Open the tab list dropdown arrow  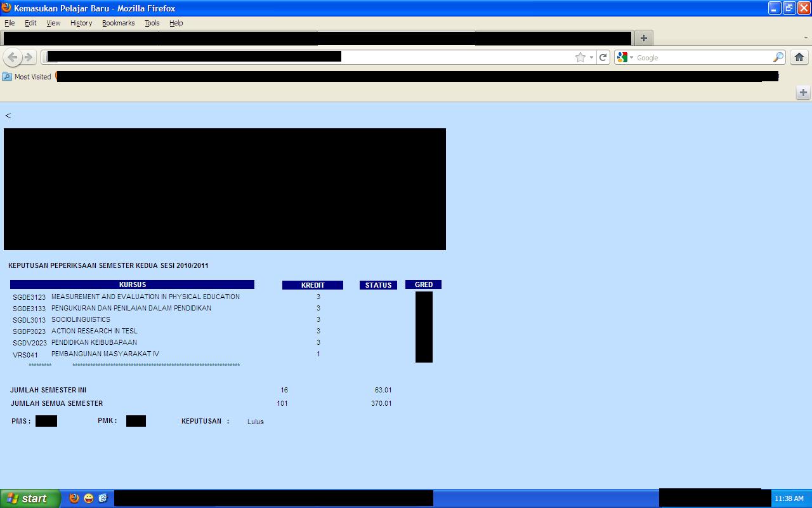(806, 37)
